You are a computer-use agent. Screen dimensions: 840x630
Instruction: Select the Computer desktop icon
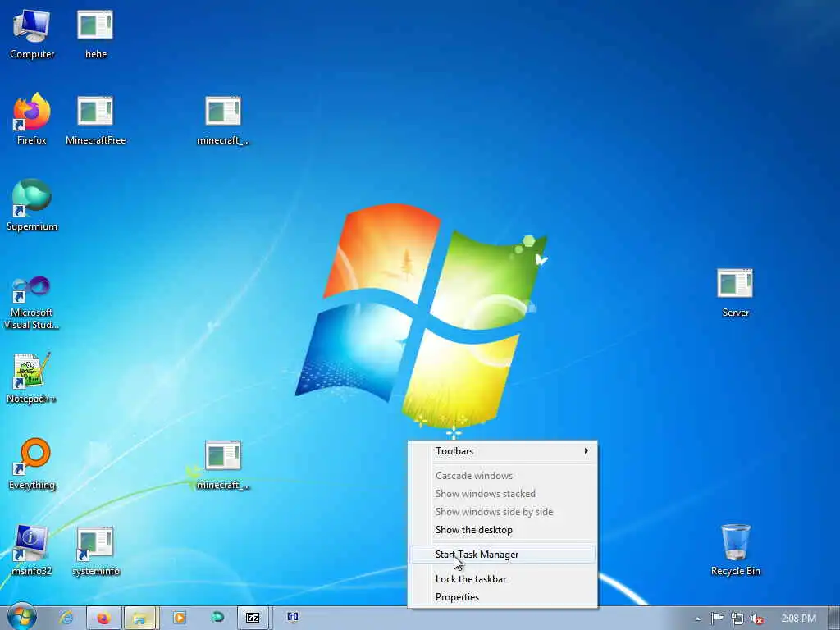click(32, 34)
